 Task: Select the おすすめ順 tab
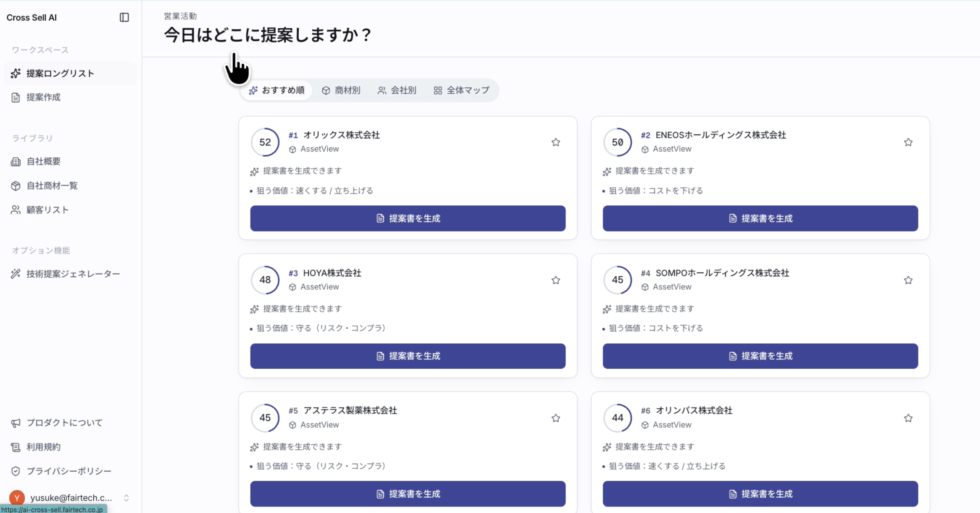tap(277, 90)
